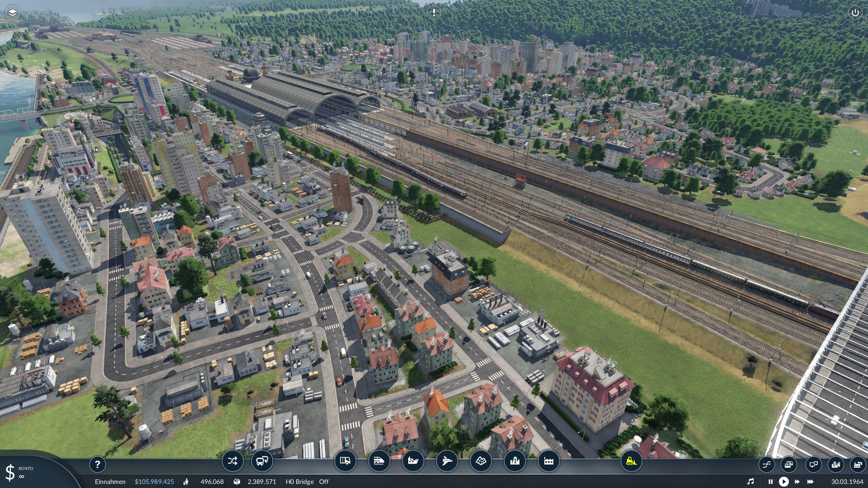Click the population count 496.068
Image resolution: width=868 pixels, height=488 pixels.
point(212,482)
